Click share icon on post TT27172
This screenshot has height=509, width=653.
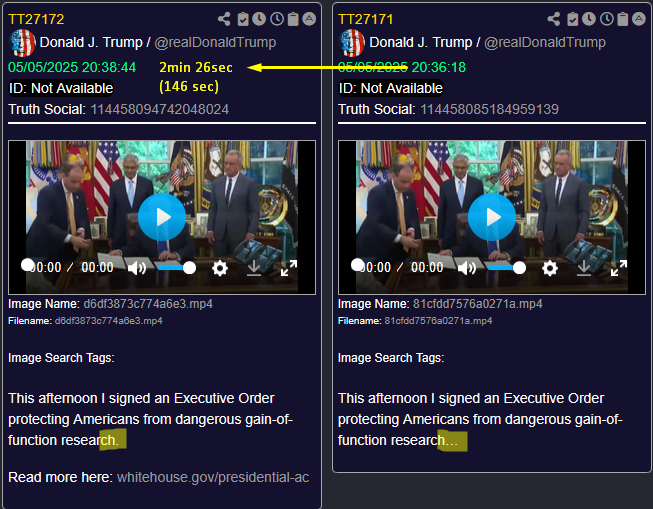(x=224, y=19)
